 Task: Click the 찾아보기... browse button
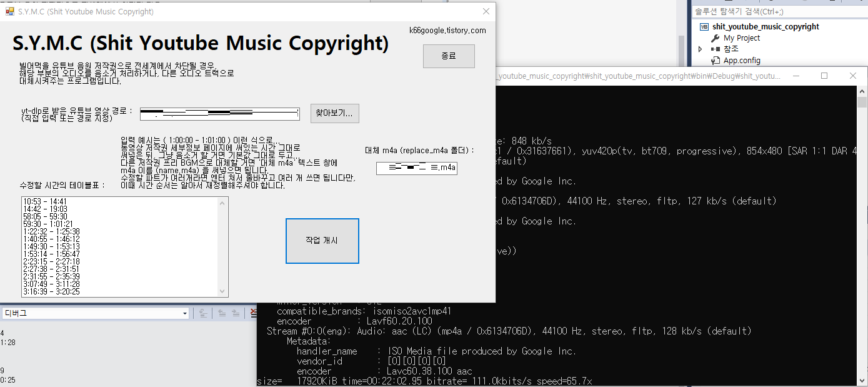(334, 113)
